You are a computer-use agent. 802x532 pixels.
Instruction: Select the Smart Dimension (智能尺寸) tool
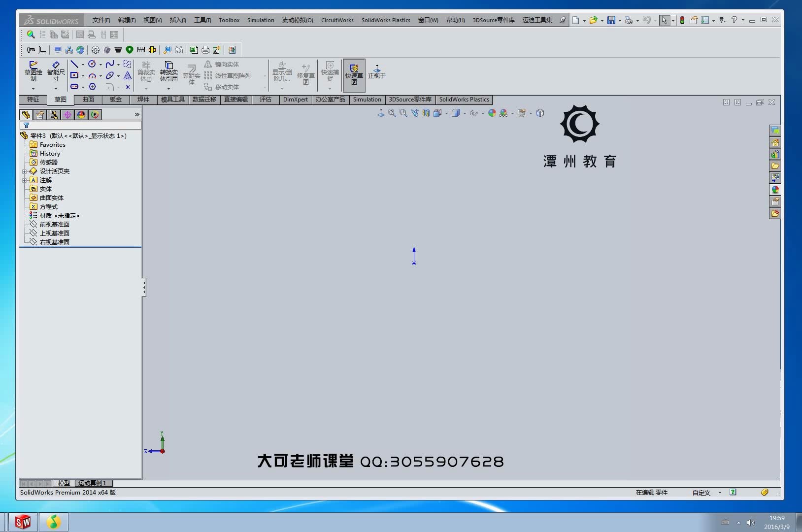(x=55, y=71)
